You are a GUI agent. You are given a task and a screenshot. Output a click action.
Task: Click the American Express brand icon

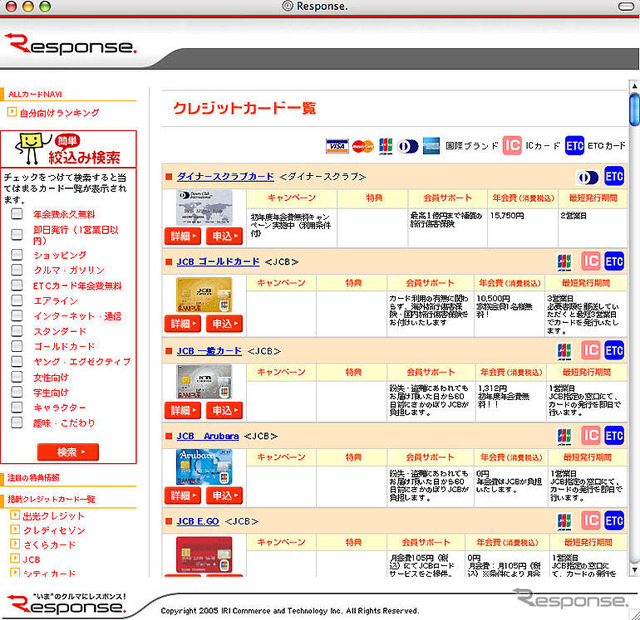pos(431,146)
